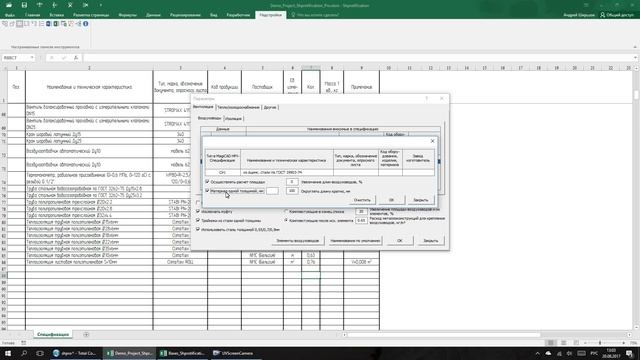Click OK in the inner popup dialog
640x360 pixels.
391,200
